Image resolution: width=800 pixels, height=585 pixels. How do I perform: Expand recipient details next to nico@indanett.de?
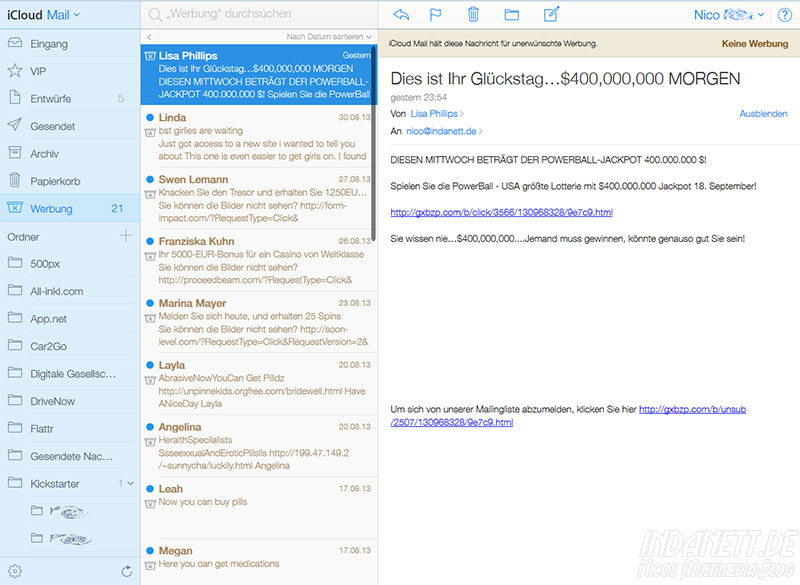[x=481, y=131]
